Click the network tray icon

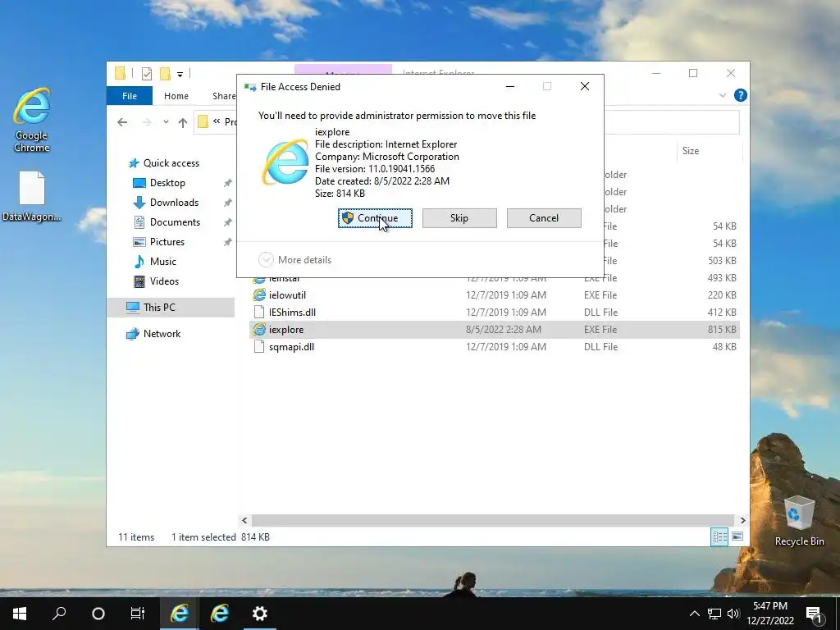714,614
